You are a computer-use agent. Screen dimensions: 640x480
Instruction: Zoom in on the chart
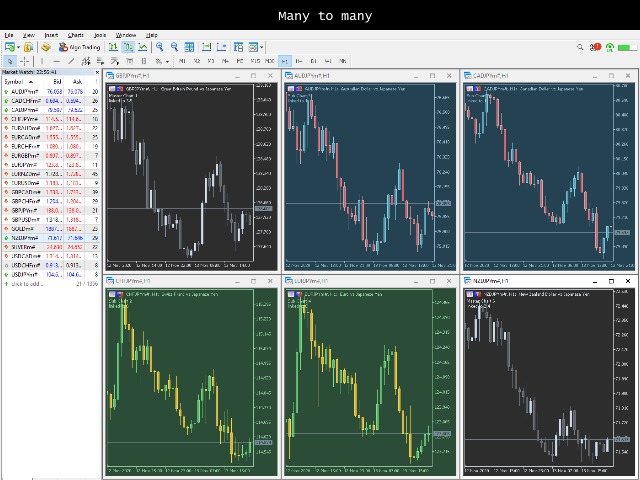pos(160,47)
